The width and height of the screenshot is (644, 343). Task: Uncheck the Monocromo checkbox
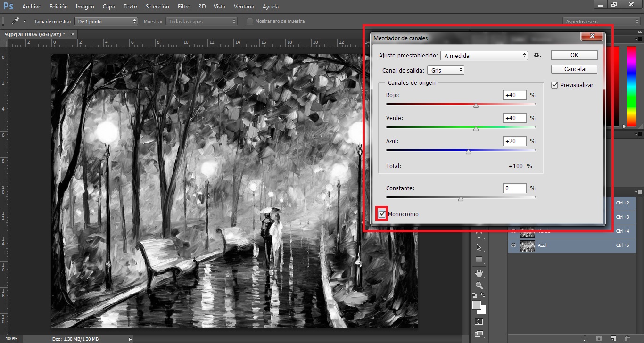tap(382, 214)
